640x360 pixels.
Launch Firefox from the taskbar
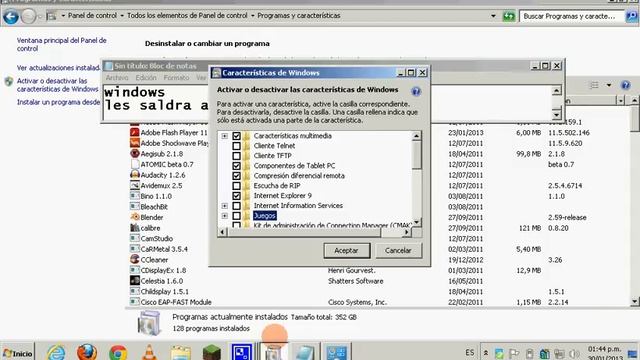tap(87, 352)
